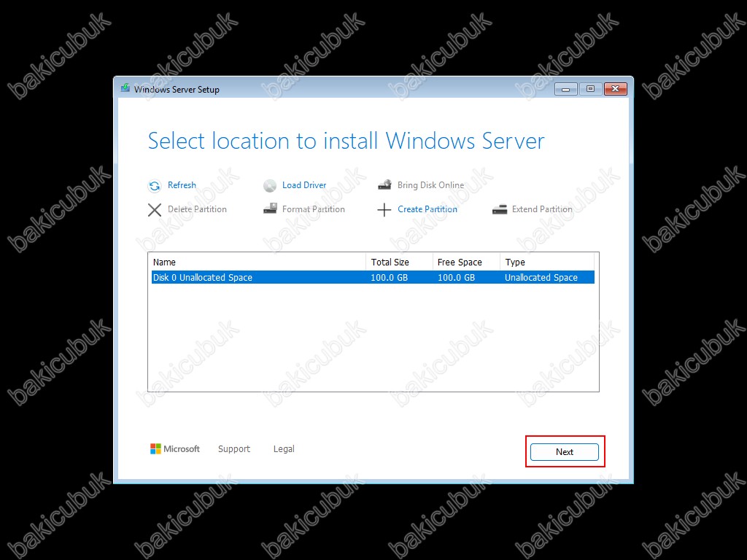Open the Support link

[x=234, y=449]
